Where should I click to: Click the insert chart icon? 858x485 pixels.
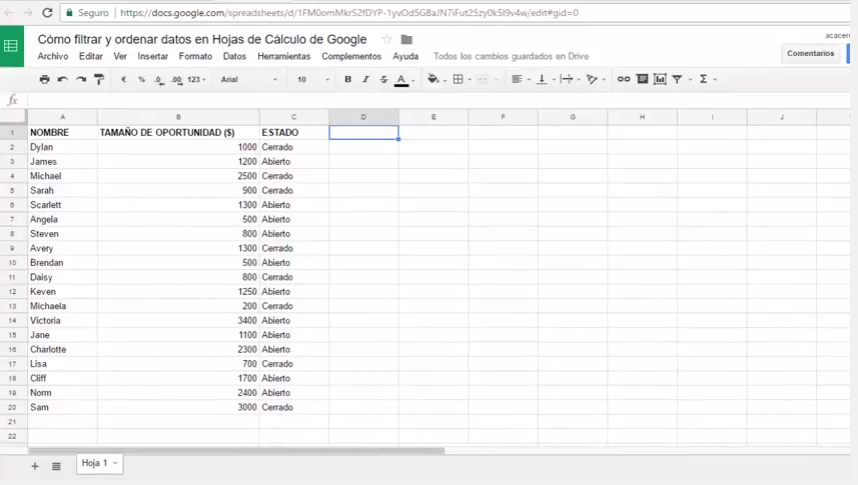click(660, 79)
